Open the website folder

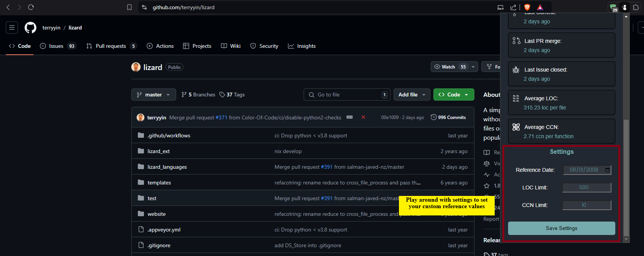click(x=157, y=214)
